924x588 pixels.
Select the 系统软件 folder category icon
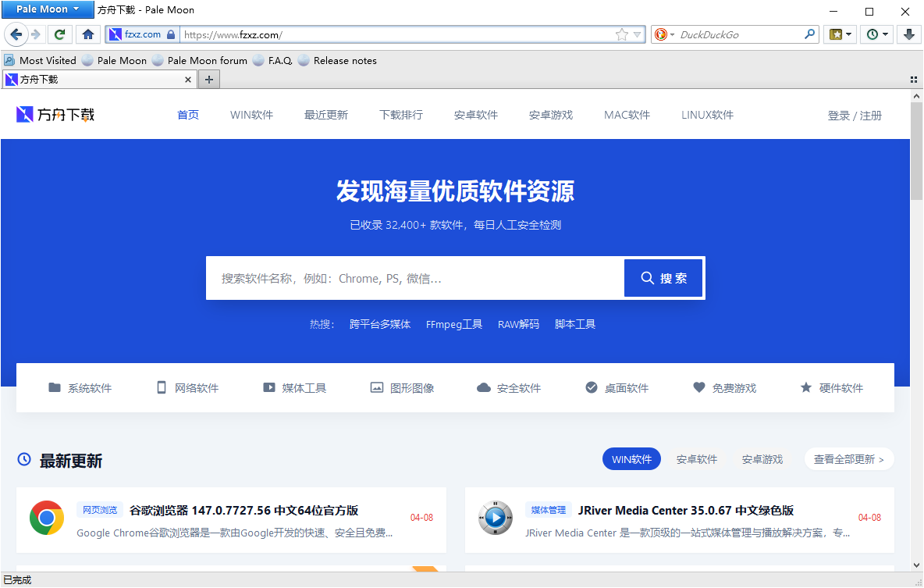click(x=55, y=387)
